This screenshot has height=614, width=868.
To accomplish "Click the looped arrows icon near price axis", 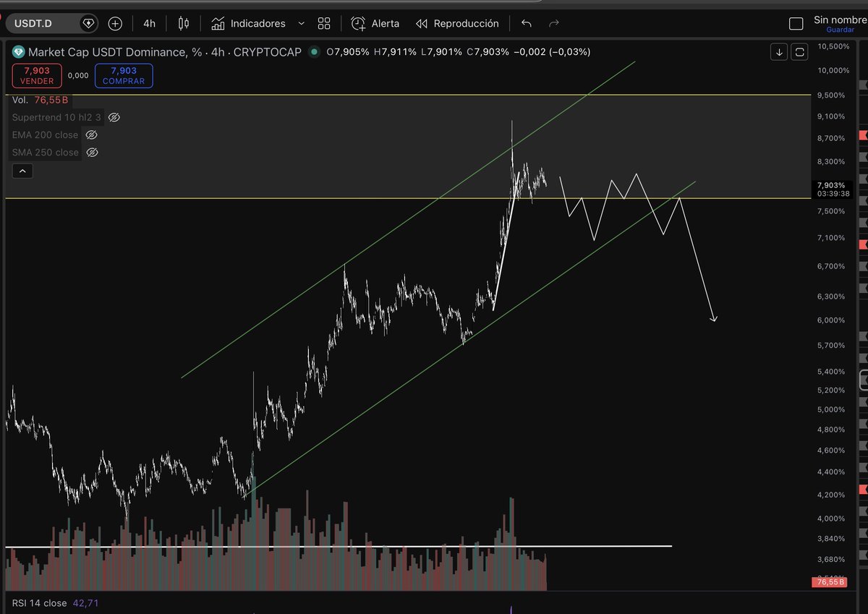I will (x=799, y=51).
